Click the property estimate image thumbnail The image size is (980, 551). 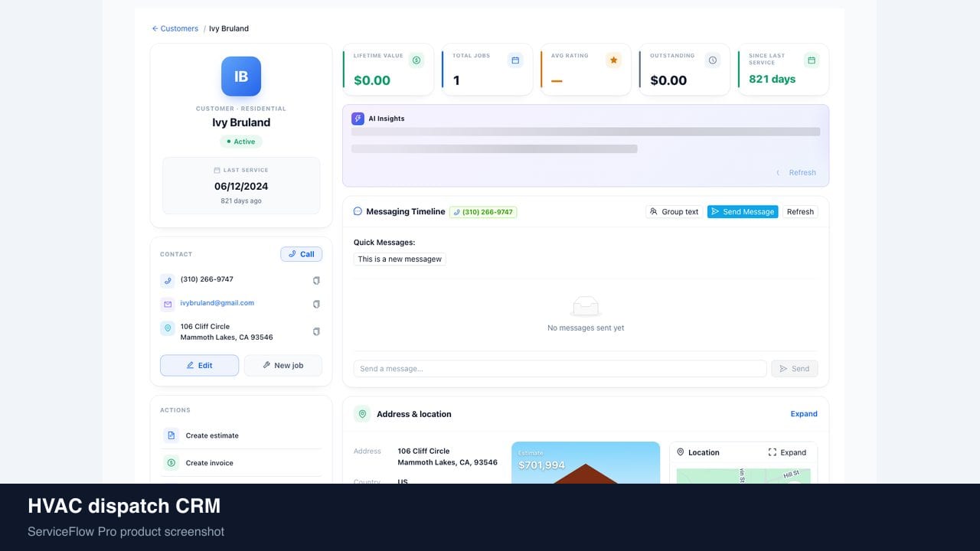pos(586,463)
